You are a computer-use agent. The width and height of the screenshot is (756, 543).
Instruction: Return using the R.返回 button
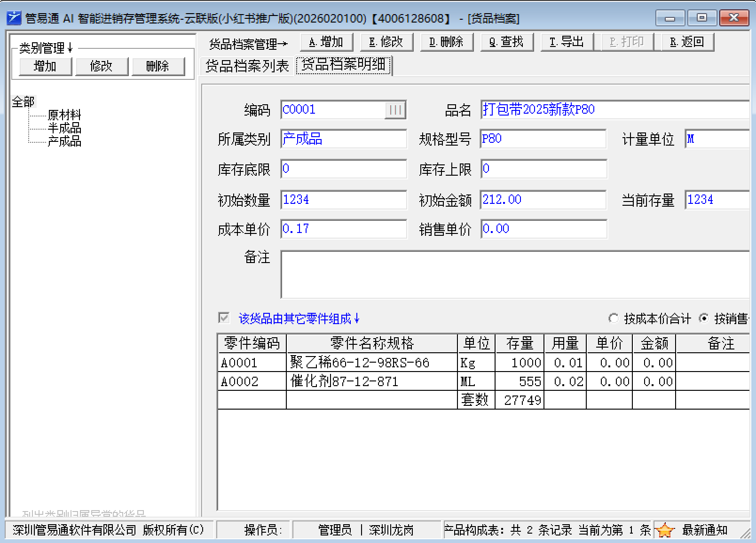tap(687, 42)
